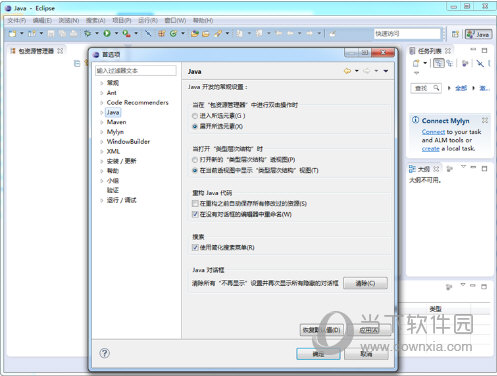497x376 pixels.
Task: Open the Run button dropdown arrow
Action: (x=116, y=33)
